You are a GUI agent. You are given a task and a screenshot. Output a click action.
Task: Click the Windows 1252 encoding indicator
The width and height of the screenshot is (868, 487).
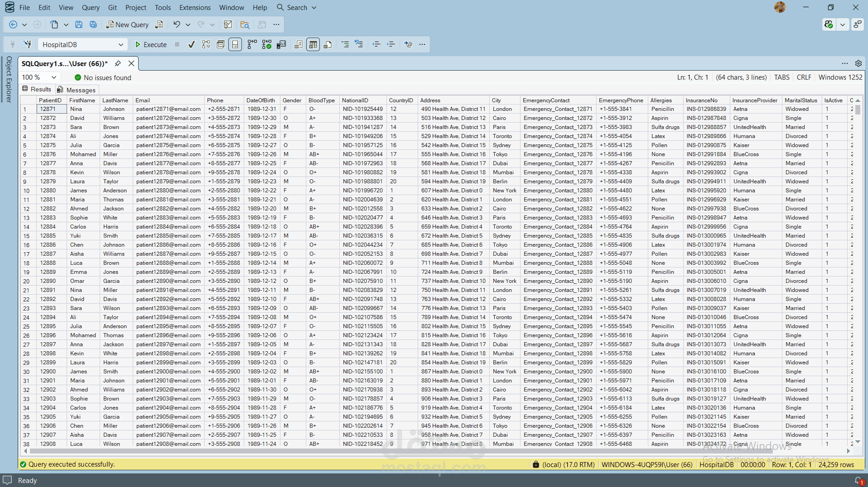pyautogui.click(x=840, y=77)
